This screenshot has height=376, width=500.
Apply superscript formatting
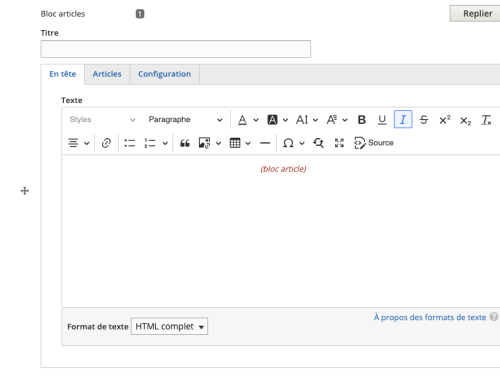click(445, 120)
